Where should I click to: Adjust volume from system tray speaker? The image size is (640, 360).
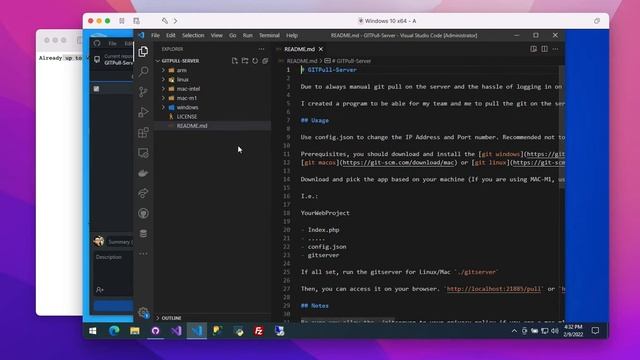(555, 331)
